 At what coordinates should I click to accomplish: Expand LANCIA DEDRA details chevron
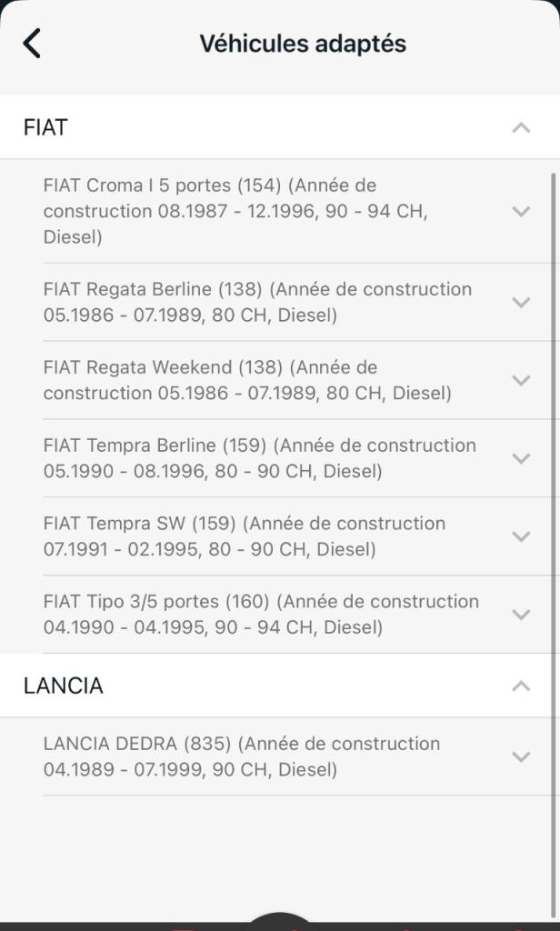click(521, 756)
